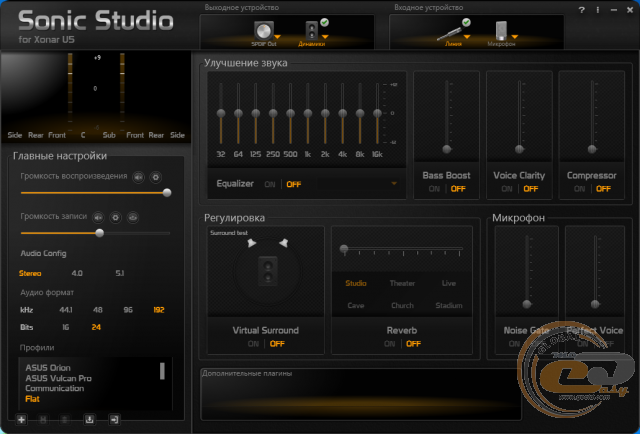Click the Reverb level slider handle
Image resolution: width=640 pixels, height=434 pixels.
tap(344, 248)
